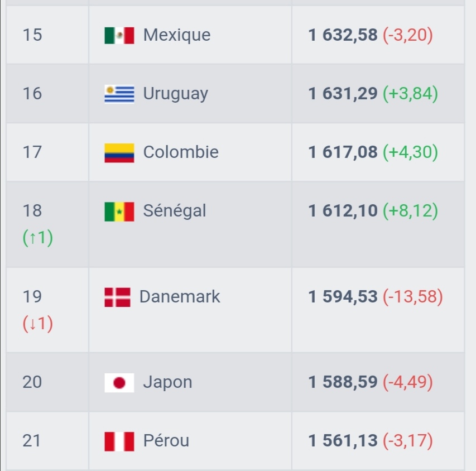Click the Colombia flag icon
Screen dimensions: 476x471
point(119,153)
